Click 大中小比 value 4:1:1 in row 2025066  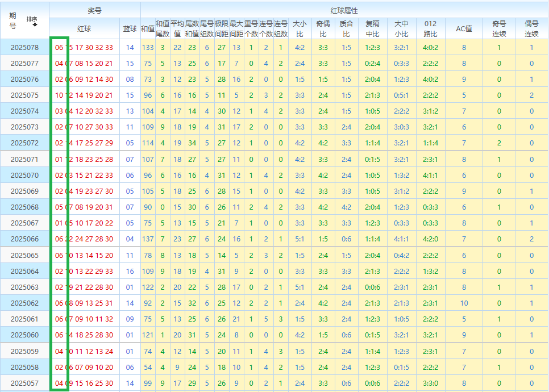pyautogui.click(x=401, y=239)
